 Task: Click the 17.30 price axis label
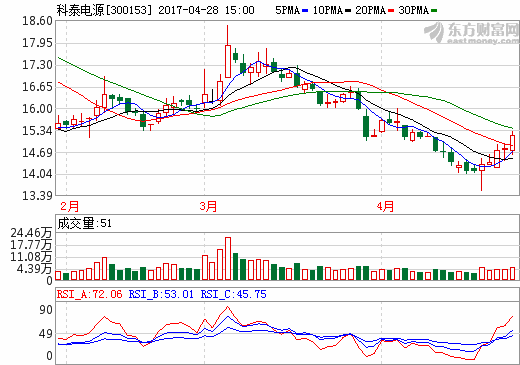point(37,65)
